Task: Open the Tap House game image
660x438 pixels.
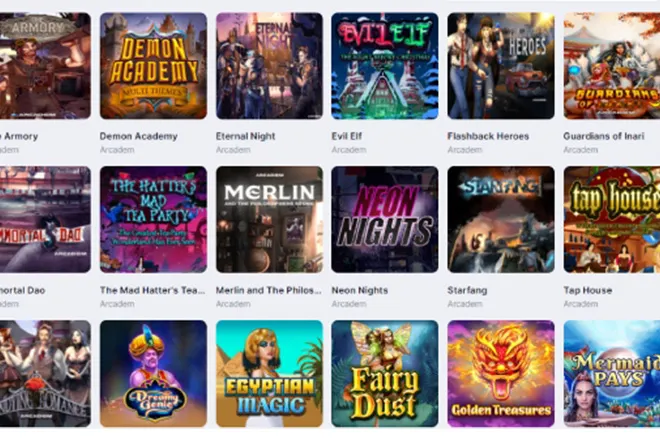Action: [612, 220]
